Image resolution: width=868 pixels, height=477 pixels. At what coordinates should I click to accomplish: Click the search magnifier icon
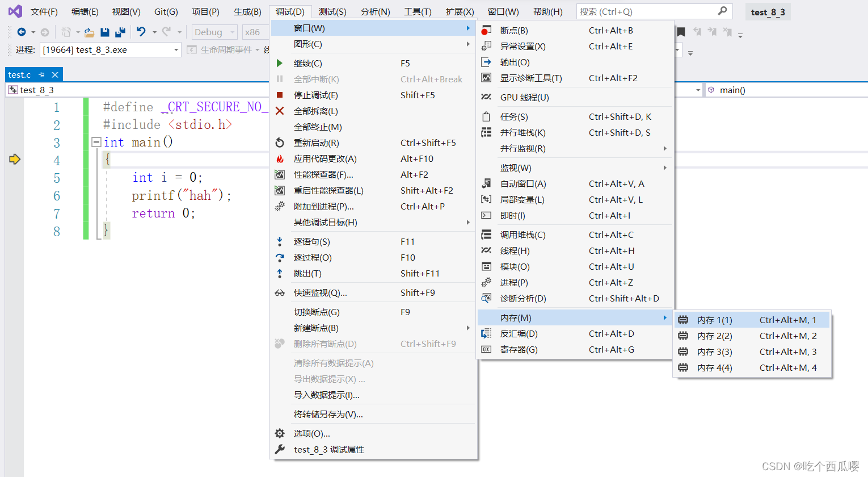[722, 11]
